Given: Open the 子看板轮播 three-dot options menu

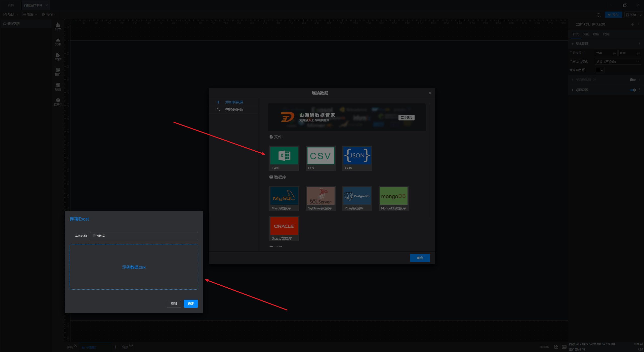Looking at the screenshot, I should point(639,80).
